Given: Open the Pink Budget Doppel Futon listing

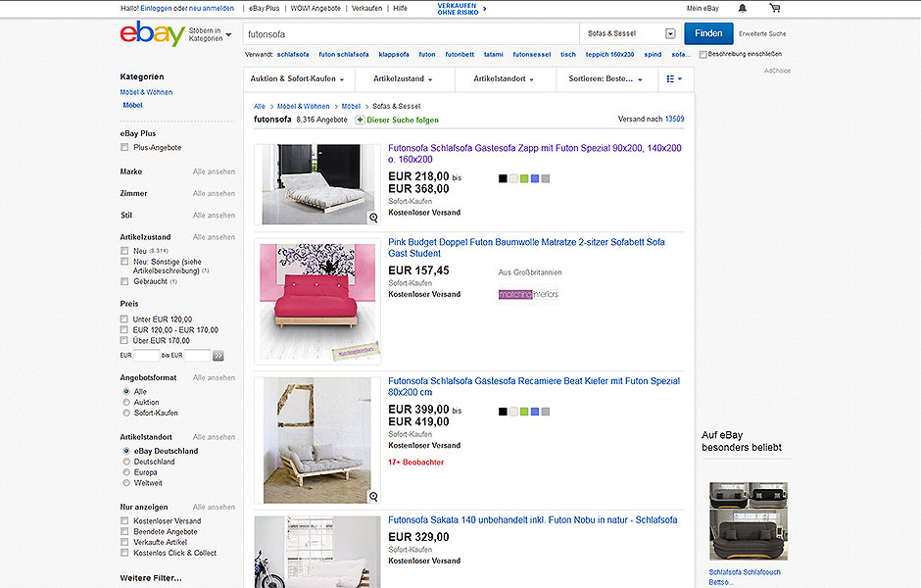Looking at the screenshot, I should click(526, 247).
